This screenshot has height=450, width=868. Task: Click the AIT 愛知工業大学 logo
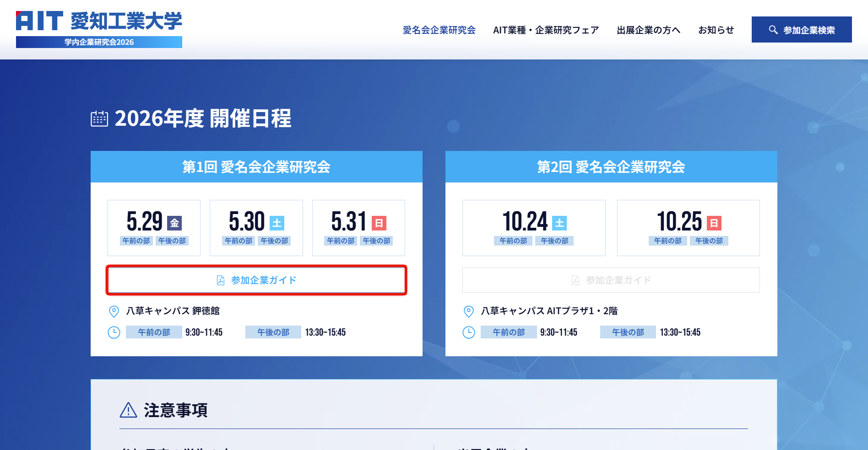(x=99, y=28)
